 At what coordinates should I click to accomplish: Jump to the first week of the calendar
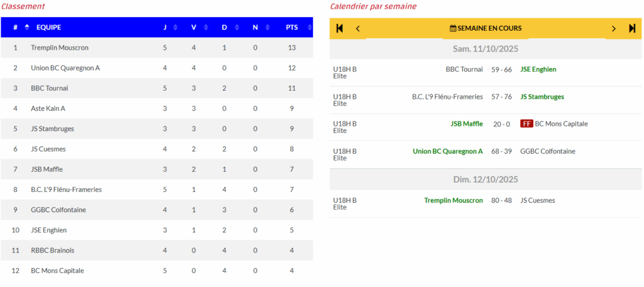340,28
